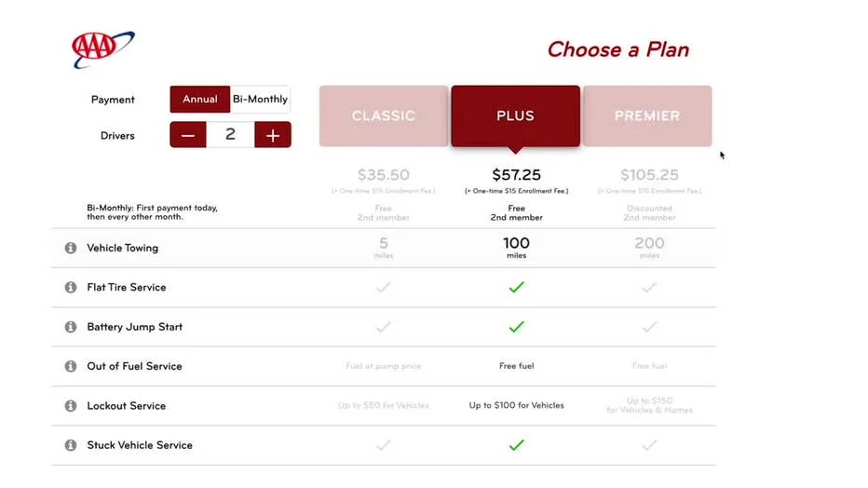868x488 pixels.
Task: Increase drivers with plus button
Action: click(272, 135)
